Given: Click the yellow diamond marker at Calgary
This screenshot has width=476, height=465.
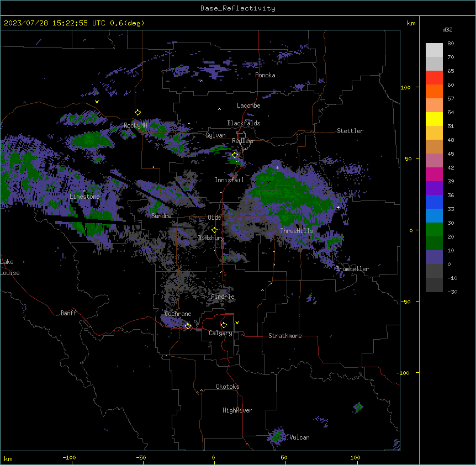Looking at the screenshot, I should coord(224,325).
